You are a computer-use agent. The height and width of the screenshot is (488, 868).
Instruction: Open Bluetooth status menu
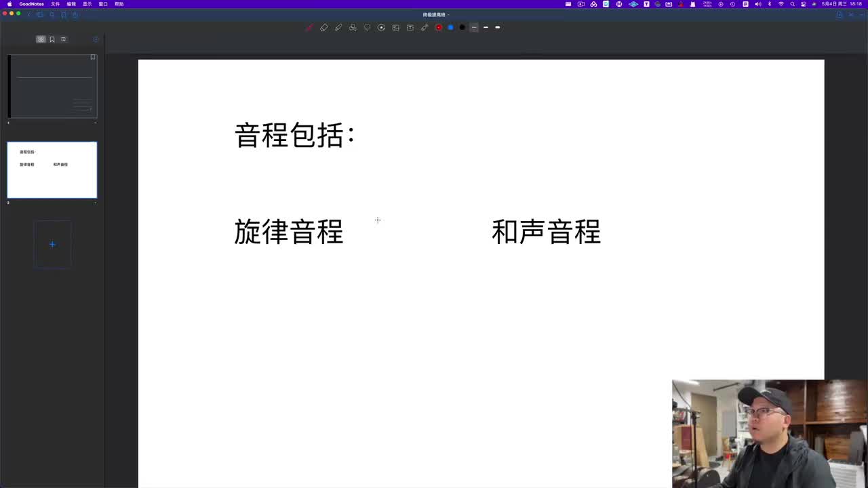tap(770, 4)
